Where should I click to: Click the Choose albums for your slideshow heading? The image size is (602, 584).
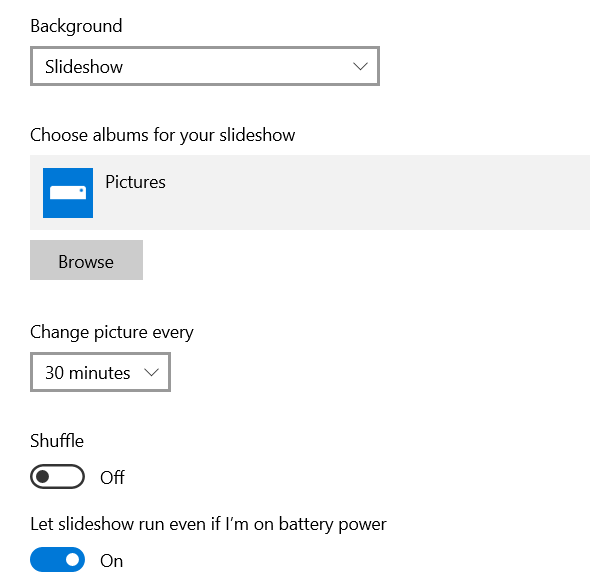(162, 136)
